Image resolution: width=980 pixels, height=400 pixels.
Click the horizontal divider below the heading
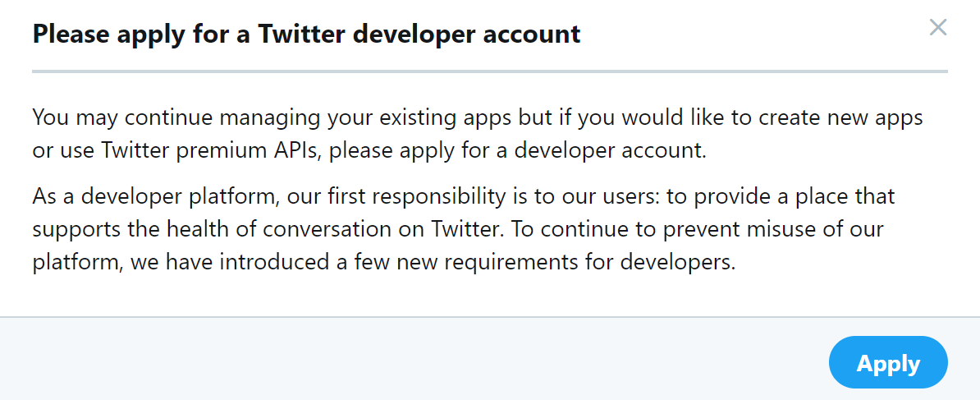coord(490,72)
